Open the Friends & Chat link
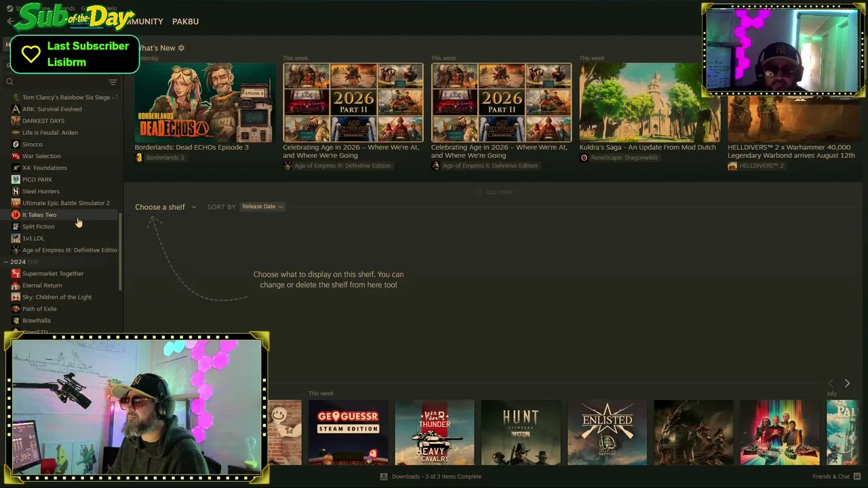The image size is (868, 488). coord(831,476)
